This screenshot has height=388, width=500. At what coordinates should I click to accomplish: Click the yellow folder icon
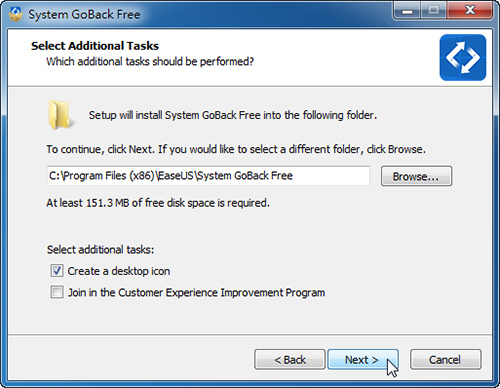60,115
